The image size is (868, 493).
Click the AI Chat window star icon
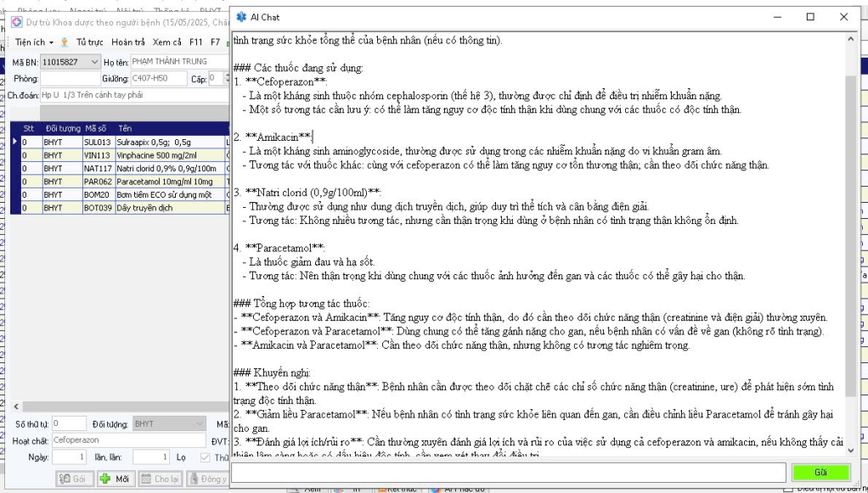[x=241, y=17]
